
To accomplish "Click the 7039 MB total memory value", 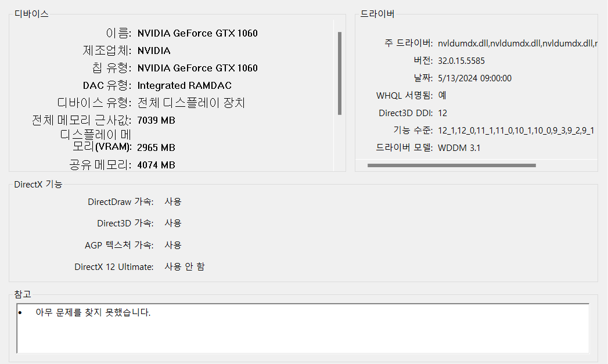I will coord(156,120).
